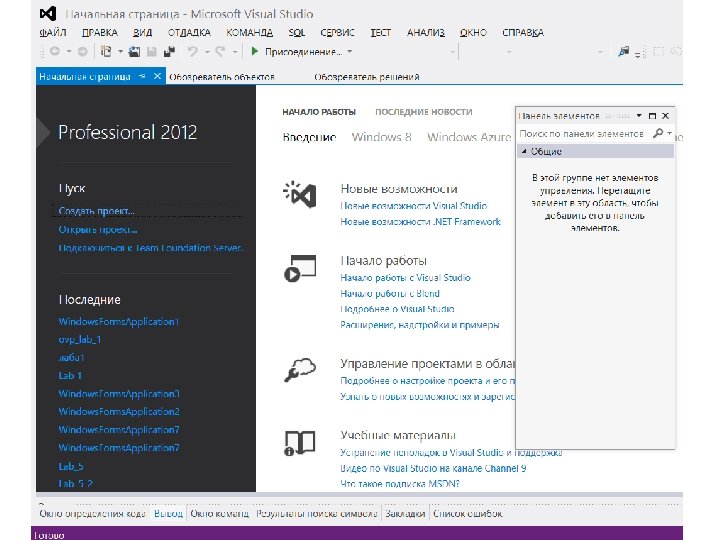Open the Undo history dropdown arrow
Image resolution: width=720 pixels, height=540 pixels.
(x=207, y=51)
